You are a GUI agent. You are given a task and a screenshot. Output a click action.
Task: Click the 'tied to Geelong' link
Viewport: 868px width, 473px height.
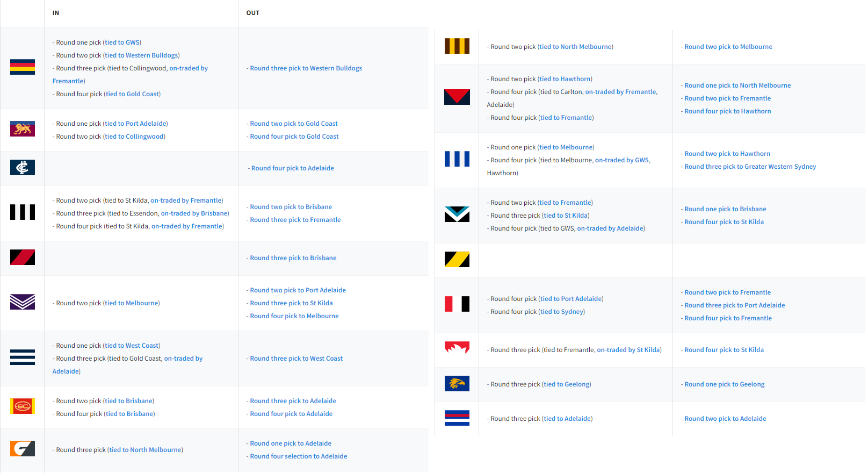(567, 384)
